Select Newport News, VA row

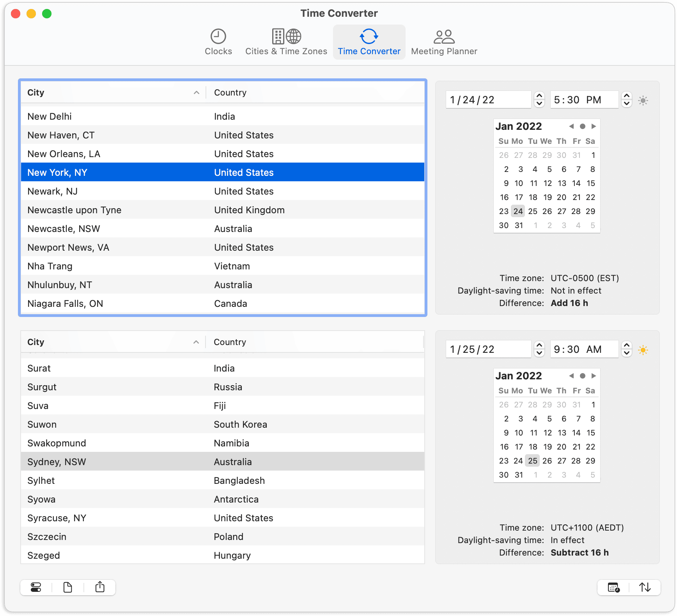(x=223, y=247)
